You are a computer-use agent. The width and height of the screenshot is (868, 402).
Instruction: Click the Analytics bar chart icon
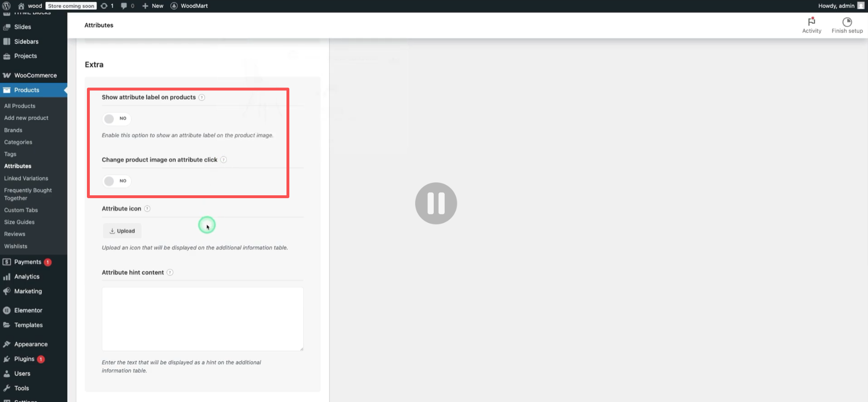[x=7, y=277]
